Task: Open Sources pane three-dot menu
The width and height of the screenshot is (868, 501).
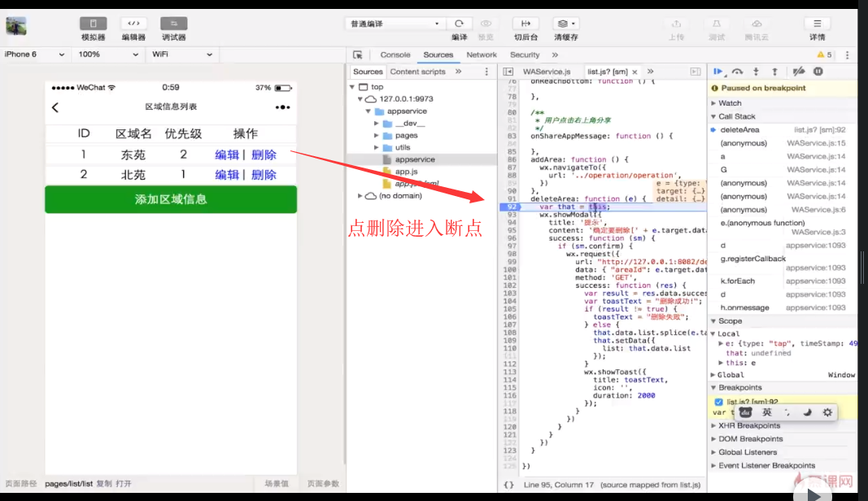Action: (486, 72)
